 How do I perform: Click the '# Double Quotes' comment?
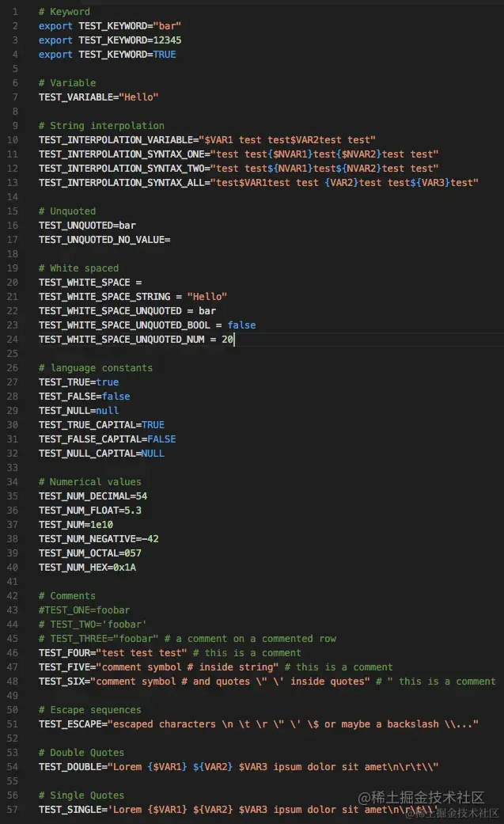coord(81,752)
